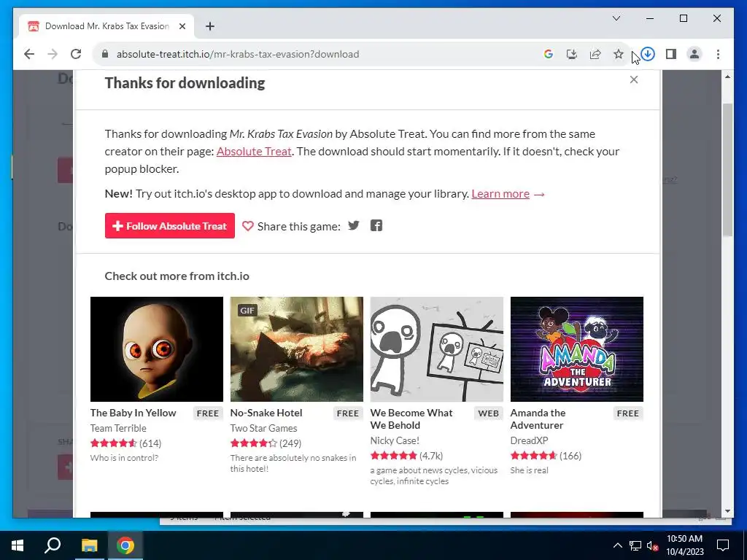Screen dimensions: 747x560
Task: Expand the tab search chevron
Action: point(616,18)
